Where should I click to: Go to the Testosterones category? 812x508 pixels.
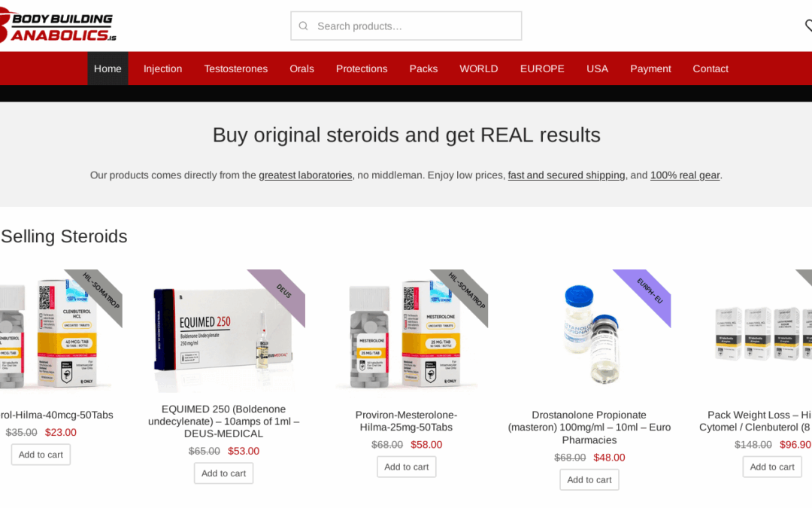235,69
